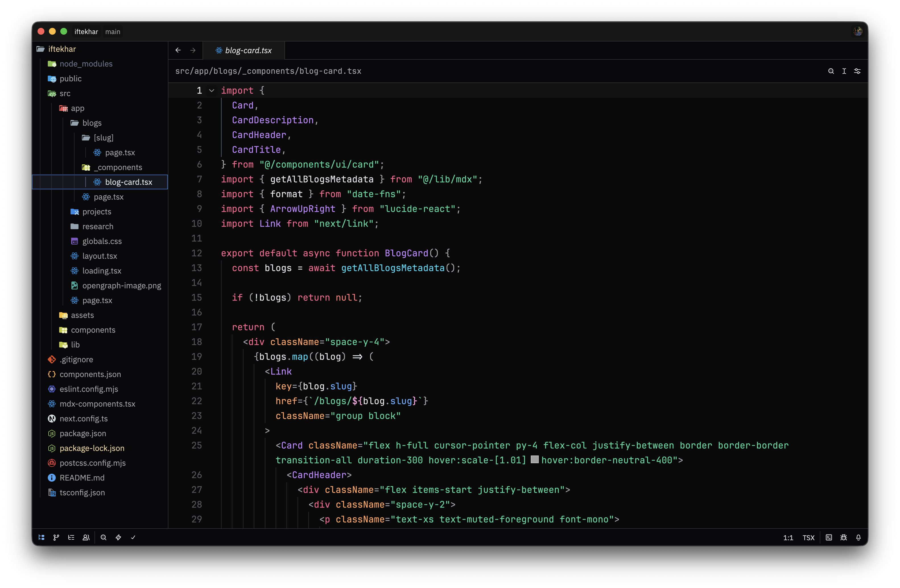Change language via the TSX indicator
Screen dimensions: 900x588
tap(808, 537)
